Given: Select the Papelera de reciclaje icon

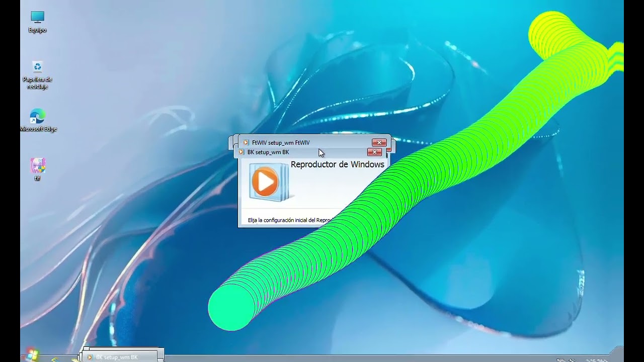Looking at the screenshot, I should [37, 75].
